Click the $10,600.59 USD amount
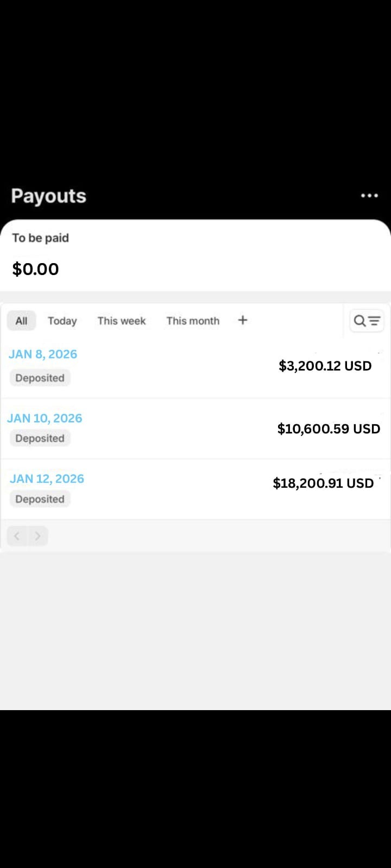The width and height of the screenshot is (391, 868). (329, 429)
